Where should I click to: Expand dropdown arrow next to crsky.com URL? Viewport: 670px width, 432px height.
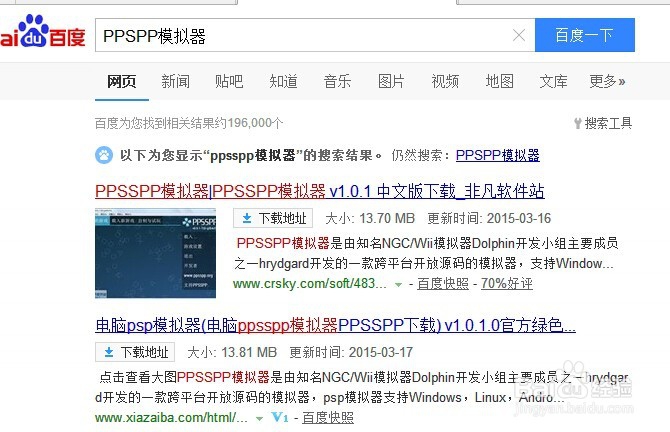tap(398, 285)
